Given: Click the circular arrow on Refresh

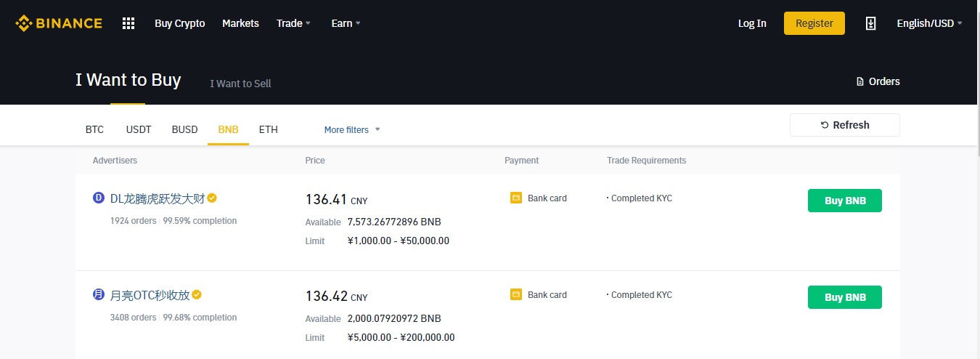Looking at the screenshot, I should (825, 125).
